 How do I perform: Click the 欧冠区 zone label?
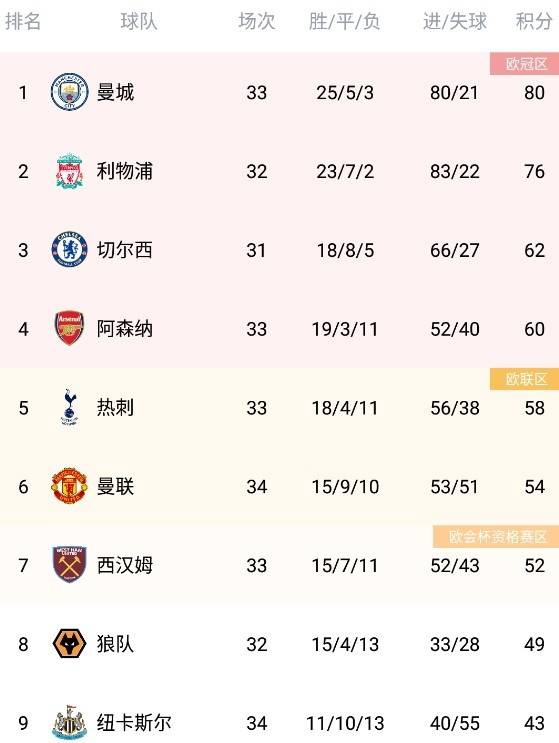(524, 63)
